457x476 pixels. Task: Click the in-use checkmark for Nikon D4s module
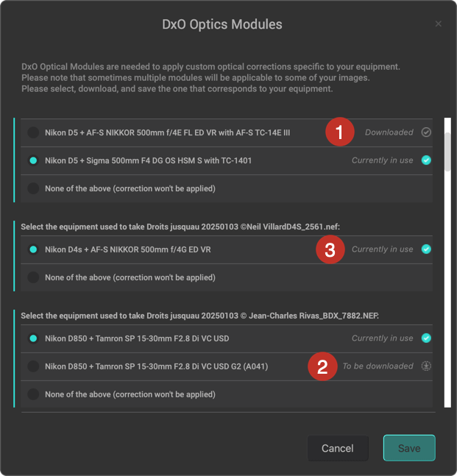point(426,249)
